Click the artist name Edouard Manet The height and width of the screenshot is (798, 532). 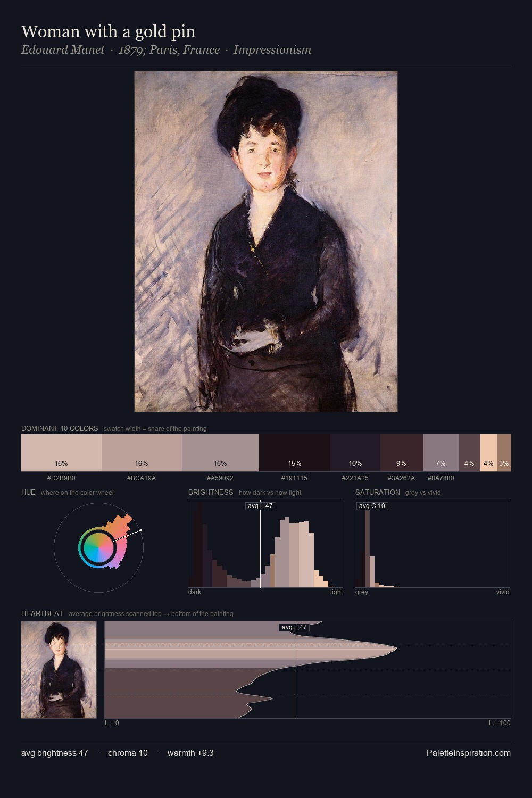click(63, 50)
